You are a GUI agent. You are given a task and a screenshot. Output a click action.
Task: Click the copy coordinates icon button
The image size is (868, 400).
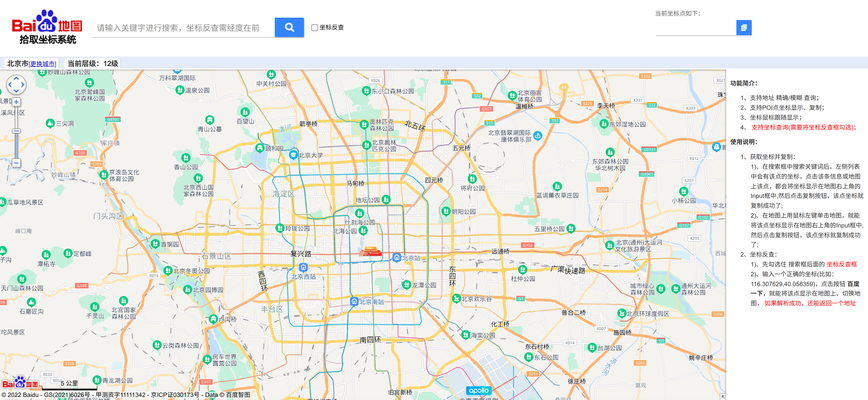coord(744,27)
